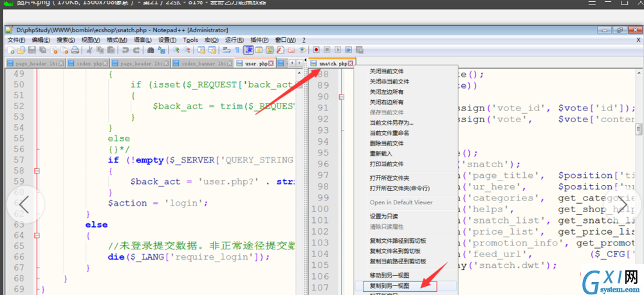Open the 文件(F) menu
Screen dimensions: 644x295
click(x=16, y=40)
